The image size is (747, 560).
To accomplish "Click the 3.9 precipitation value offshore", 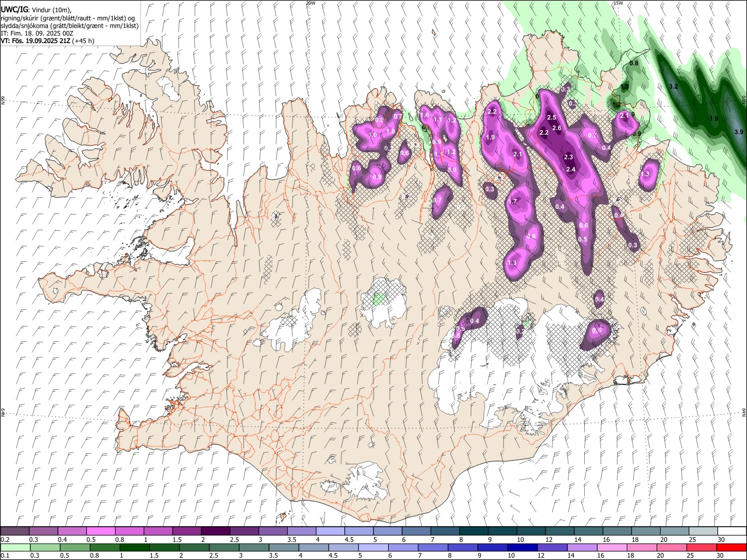I will point(738,132).
